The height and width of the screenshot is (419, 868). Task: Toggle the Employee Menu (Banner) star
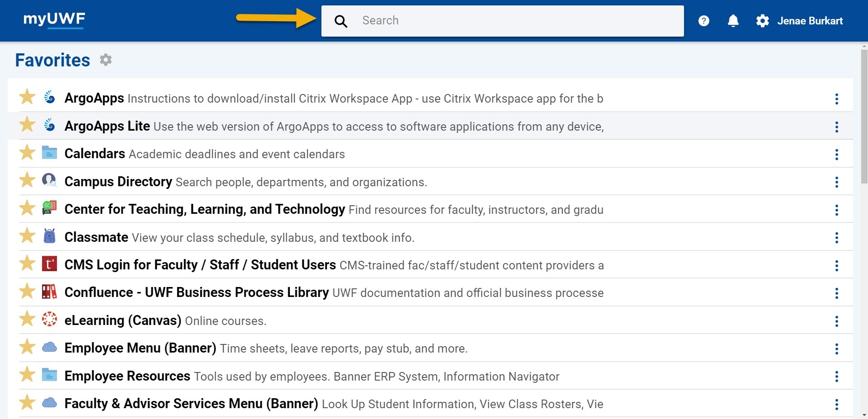coord(27,347)
